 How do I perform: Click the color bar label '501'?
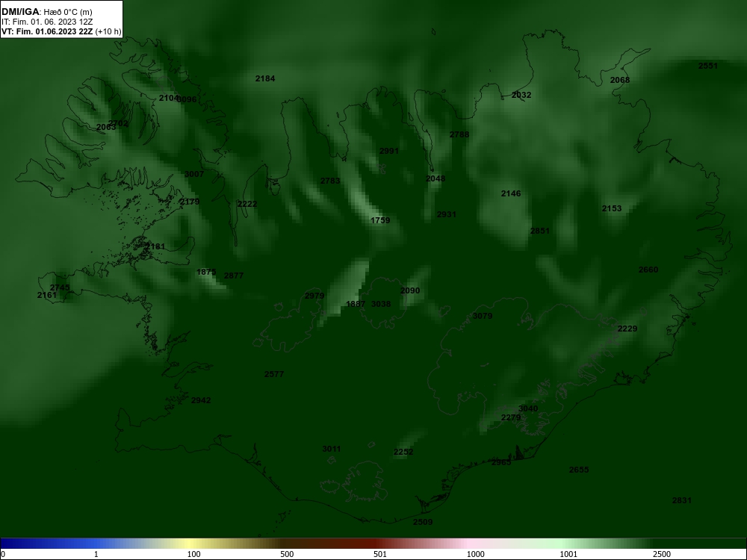380,554
